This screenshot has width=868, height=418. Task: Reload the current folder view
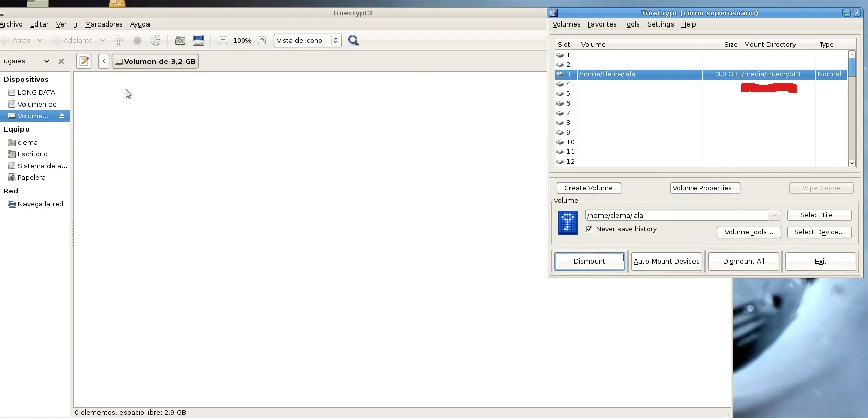(x=156, y=40)
